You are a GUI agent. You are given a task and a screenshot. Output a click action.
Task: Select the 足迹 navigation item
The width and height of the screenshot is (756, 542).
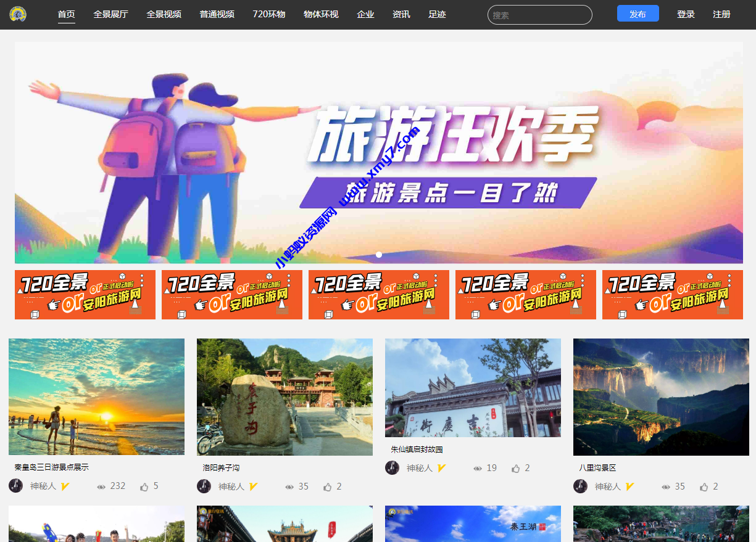pyautogui.click(x=437, y=14)
